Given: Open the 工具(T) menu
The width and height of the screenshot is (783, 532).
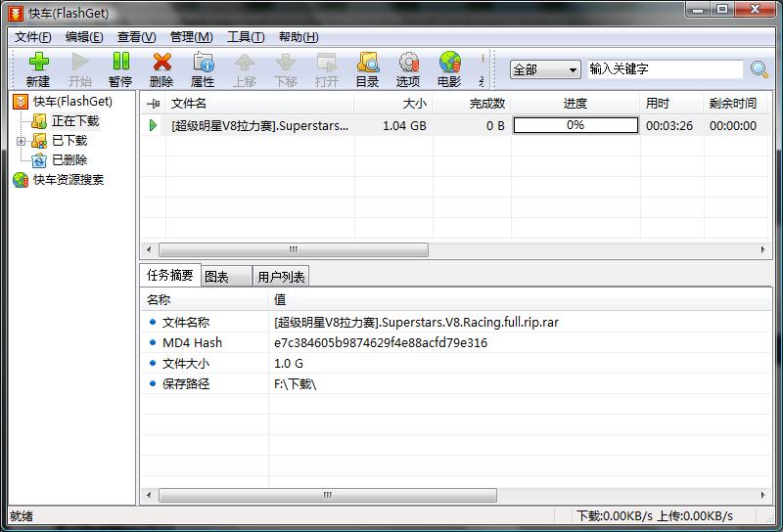Looking at the screenshot, I should [x=246, y=37].
